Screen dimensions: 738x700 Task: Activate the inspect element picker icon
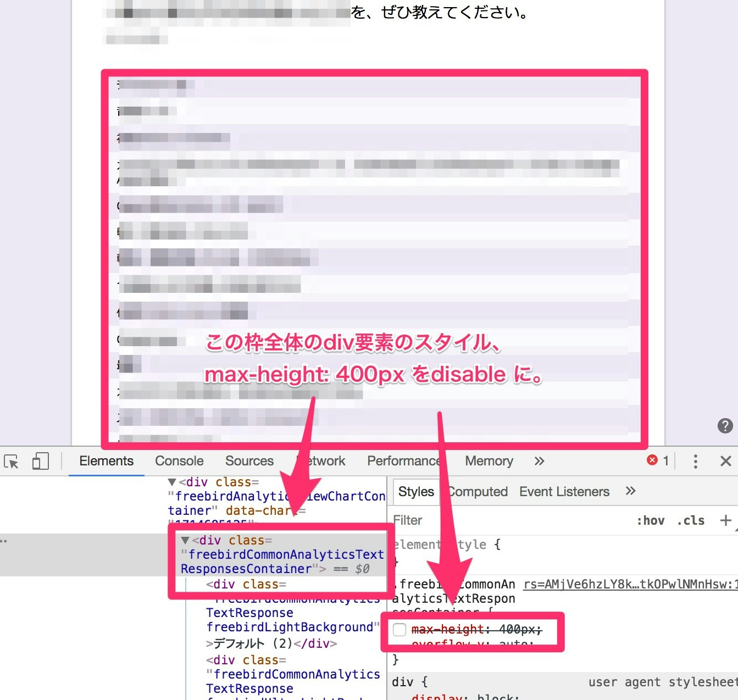[x=11, y=462]
